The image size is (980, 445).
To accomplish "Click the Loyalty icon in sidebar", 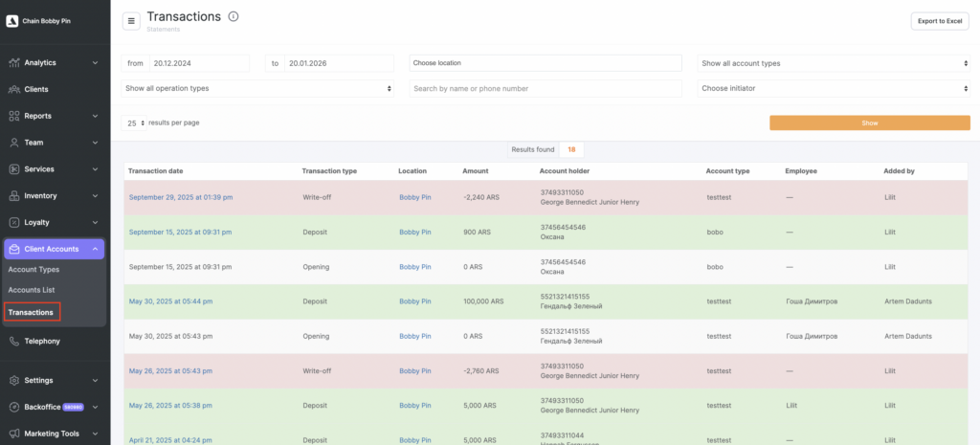I will pyautogui.click(x=13, y=222).
